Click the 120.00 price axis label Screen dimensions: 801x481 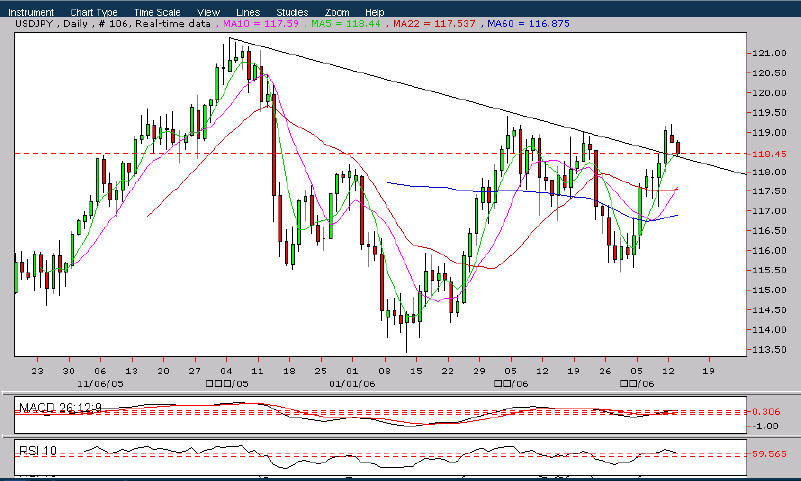click(769, 93)
